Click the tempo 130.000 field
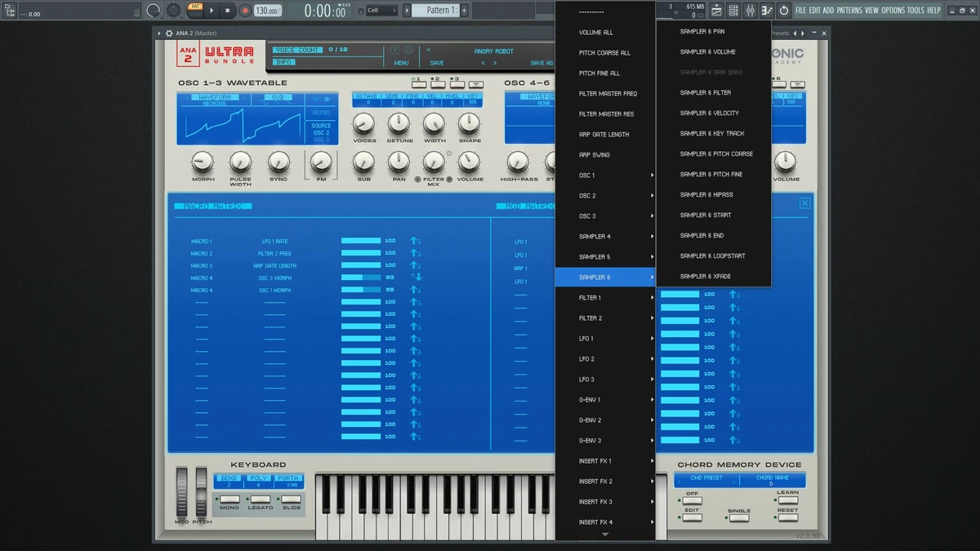Image resolution: width=980 pixels, height=551 pixels. 268,11
